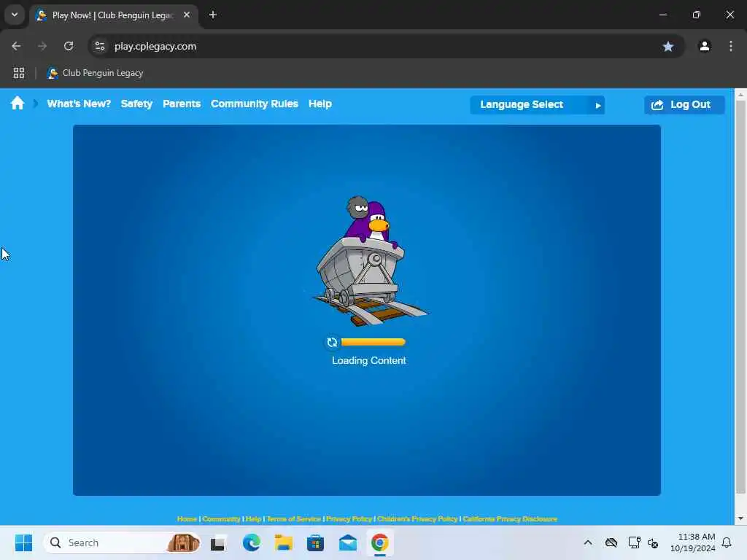Viewport: 747px width, 560px height.
Task: Open the clock showing 11:38 AM
Action: click(x=693, y=542)
